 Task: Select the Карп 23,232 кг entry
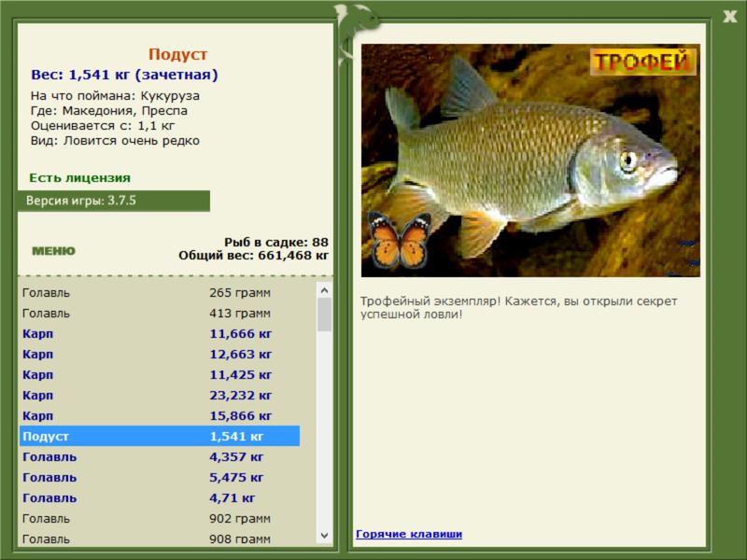tap(160, 395)
